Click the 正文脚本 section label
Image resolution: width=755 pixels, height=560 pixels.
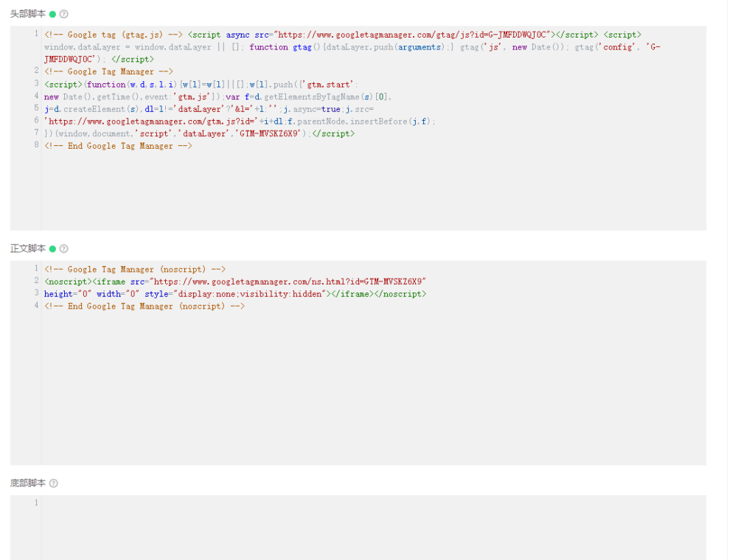click(x=27, y=249)
